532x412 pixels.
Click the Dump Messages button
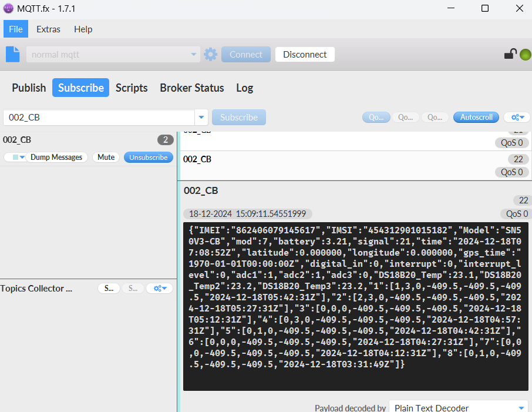tap(56, 158)
